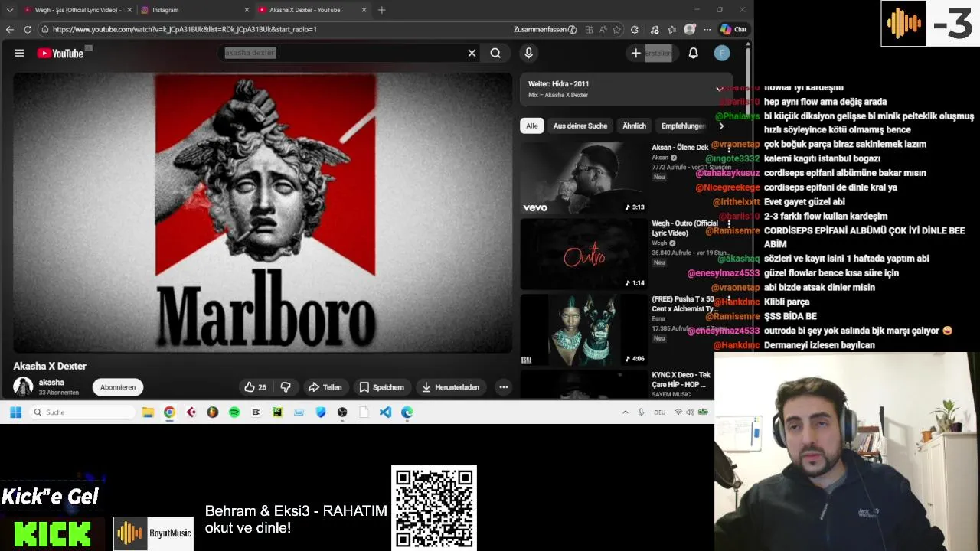Add page to favorites star

616,29
